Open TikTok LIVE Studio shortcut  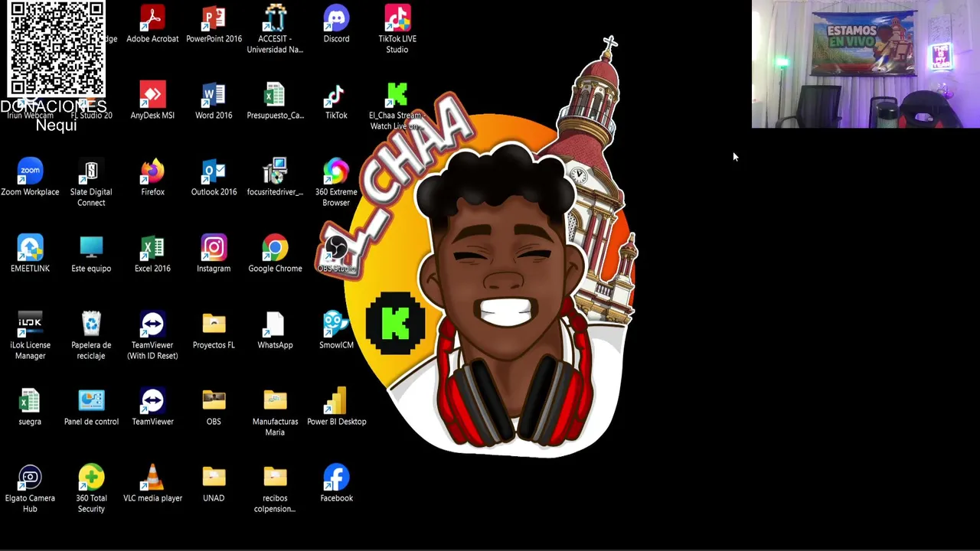click(397, 30)
